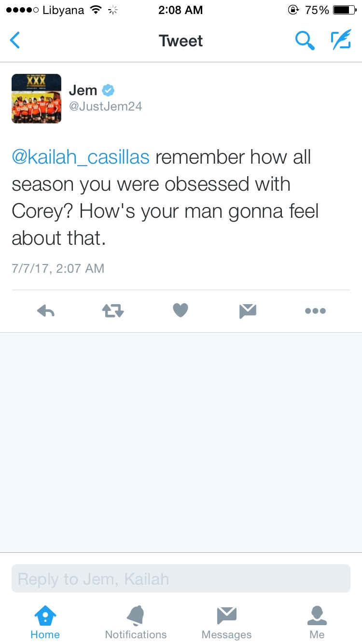The image size is (362, 644).
Task: Tap the Jem display name
Action: point(83,90)
